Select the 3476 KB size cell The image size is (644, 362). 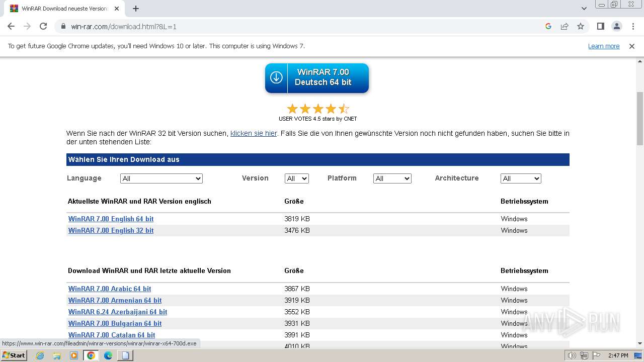[297, 230]
